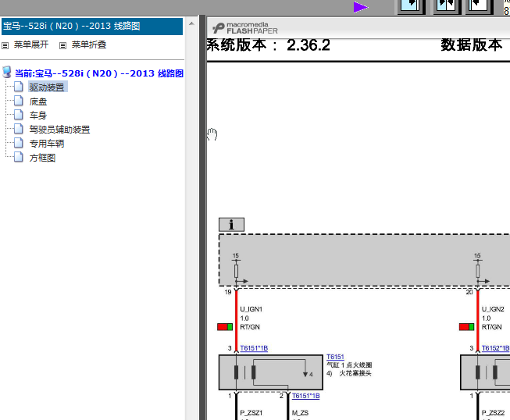Open the 专用车辆 tree item

[47, 144]
